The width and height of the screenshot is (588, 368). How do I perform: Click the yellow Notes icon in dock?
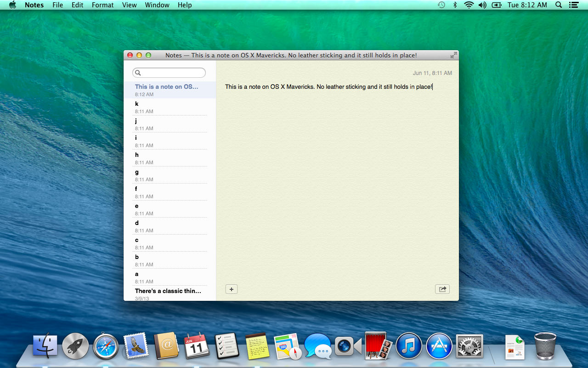pos(257,346)
